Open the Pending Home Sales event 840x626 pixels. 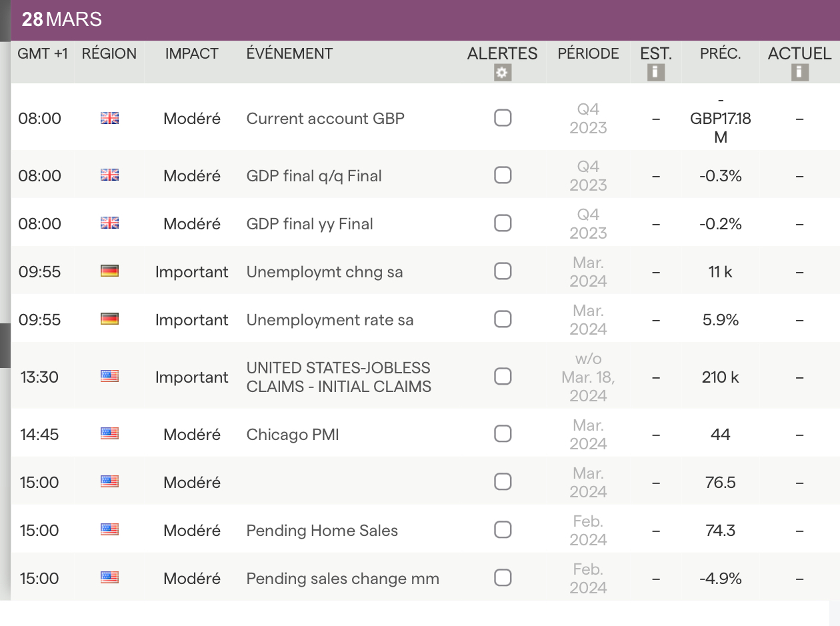tap(322, 531)
